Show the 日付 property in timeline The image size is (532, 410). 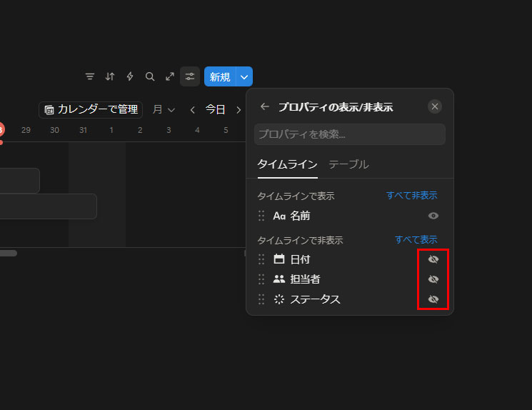433,259
